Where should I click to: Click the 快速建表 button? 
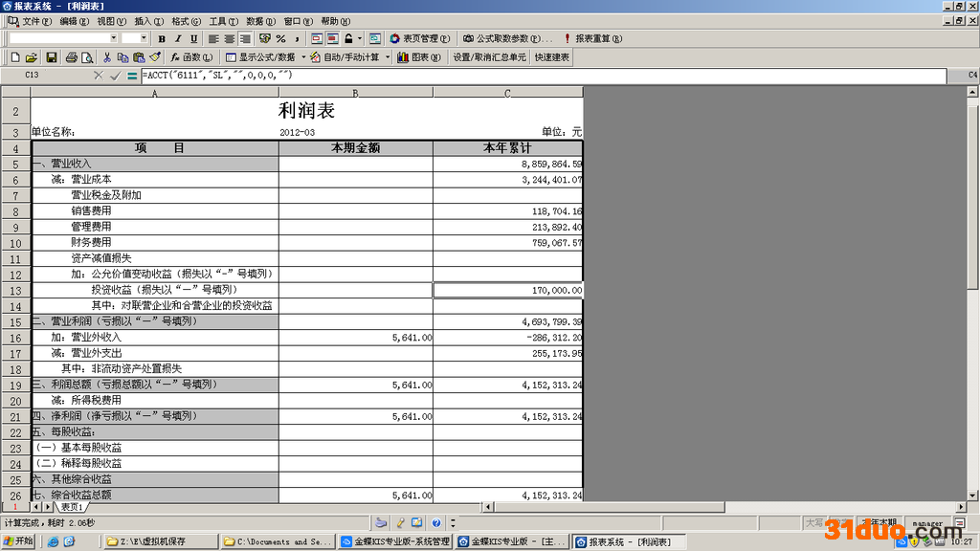[x=552, y=57]
